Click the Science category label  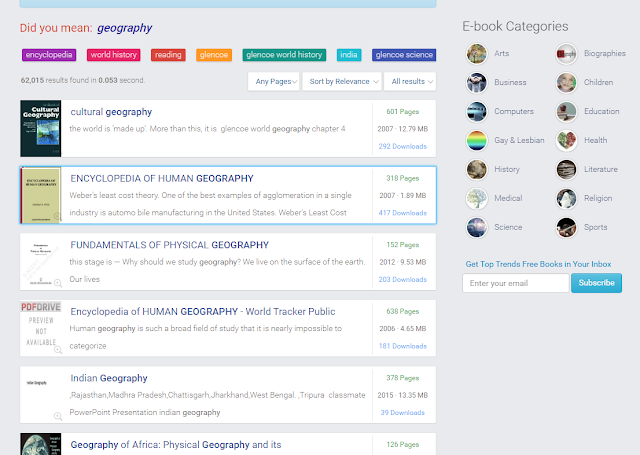point(508,227)
